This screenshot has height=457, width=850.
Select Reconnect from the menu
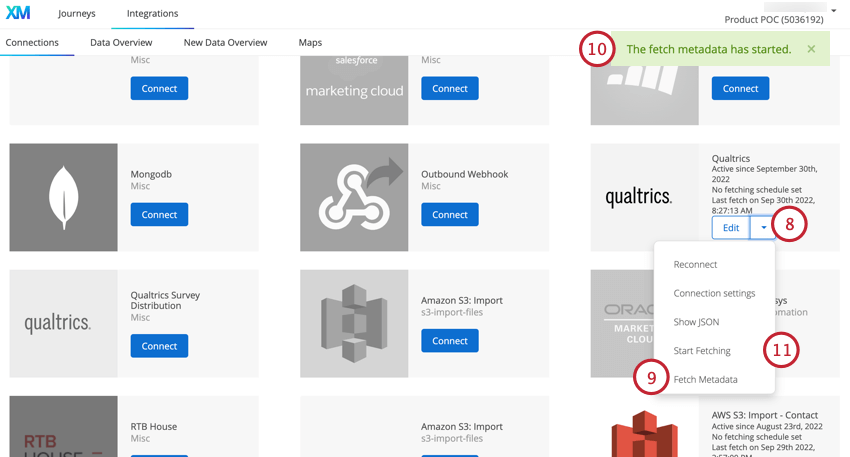(695, 265)
